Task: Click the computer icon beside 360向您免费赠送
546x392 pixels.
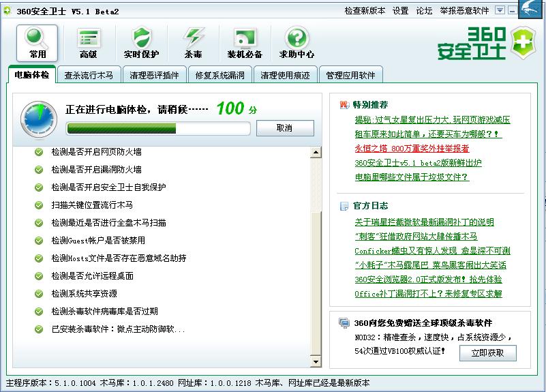Action: coord(344,322)
